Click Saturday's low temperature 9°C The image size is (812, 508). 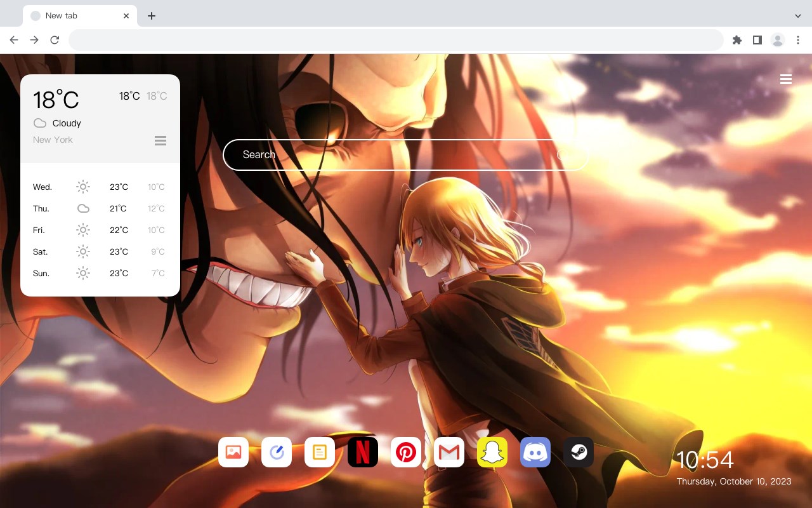tap(158, 251)
